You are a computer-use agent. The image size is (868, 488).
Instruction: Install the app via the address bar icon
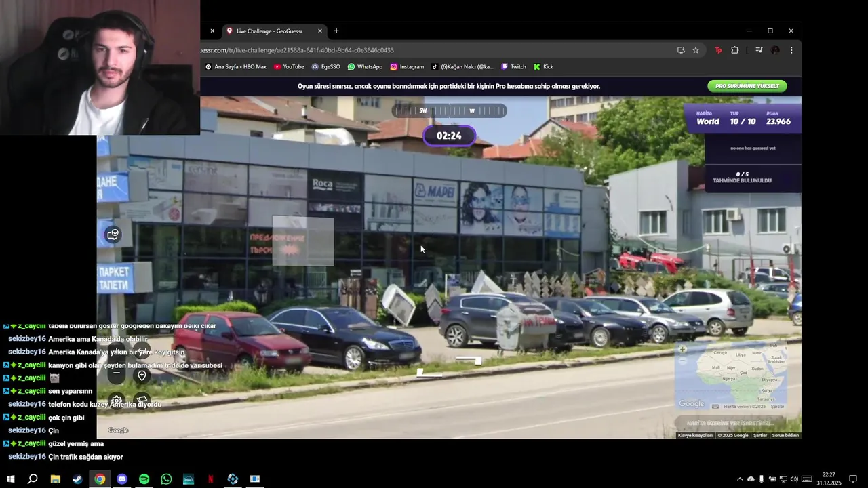pos(681,50)
